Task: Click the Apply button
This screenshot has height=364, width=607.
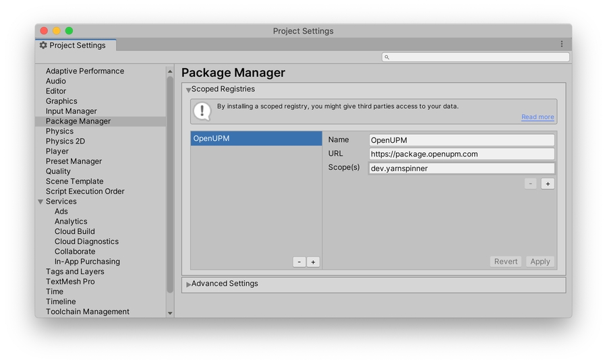Action: [540, 262]
